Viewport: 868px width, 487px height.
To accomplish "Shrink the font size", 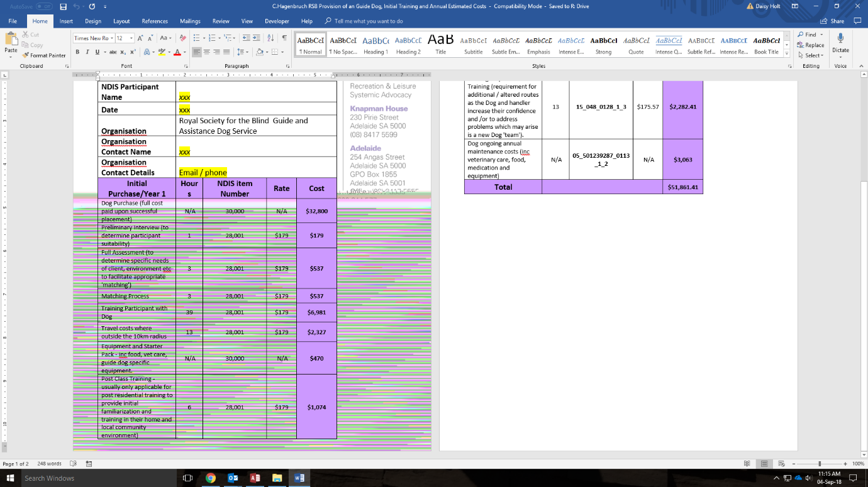I will [151, 38].
